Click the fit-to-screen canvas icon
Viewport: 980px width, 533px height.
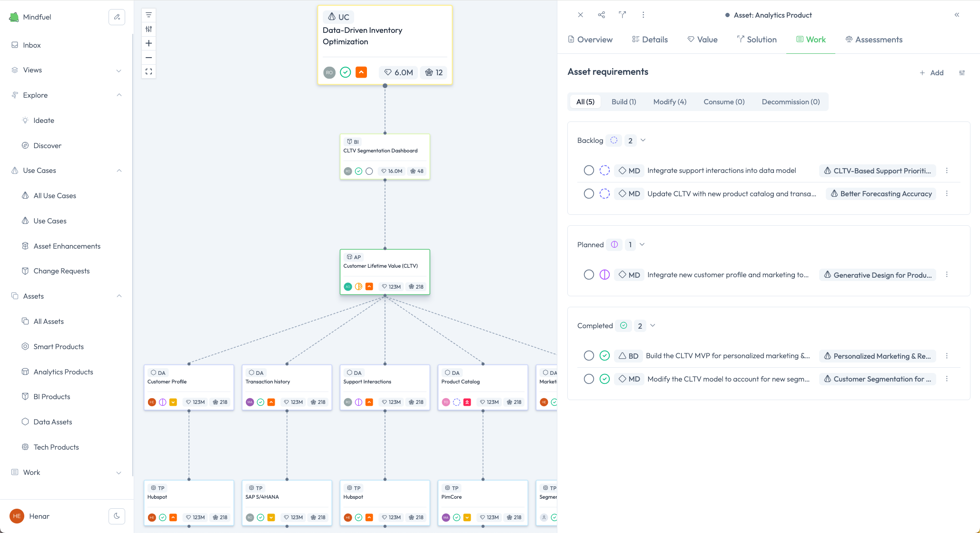tap(149, 71)
